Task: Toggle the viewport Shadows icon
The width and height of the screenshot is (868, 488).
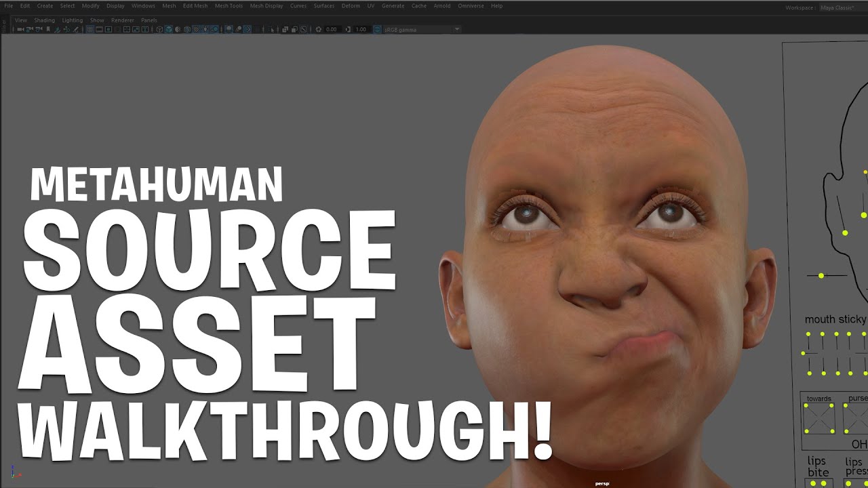Action: click(214, 29)
